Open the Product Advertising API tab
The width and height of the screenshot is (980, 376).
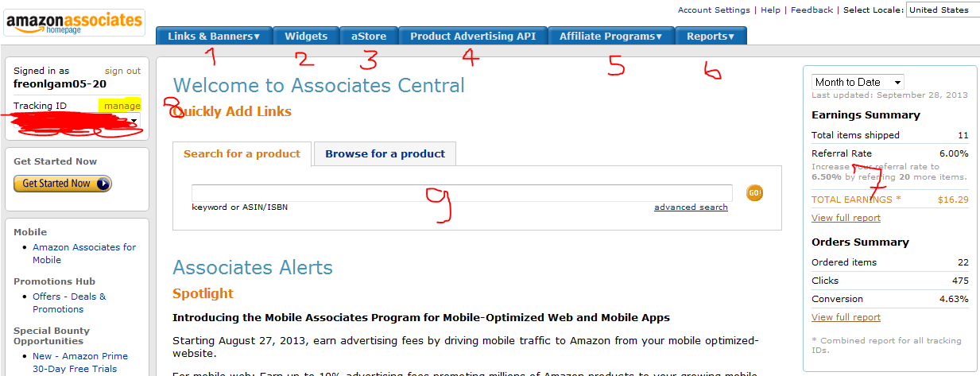pos(473,36)
